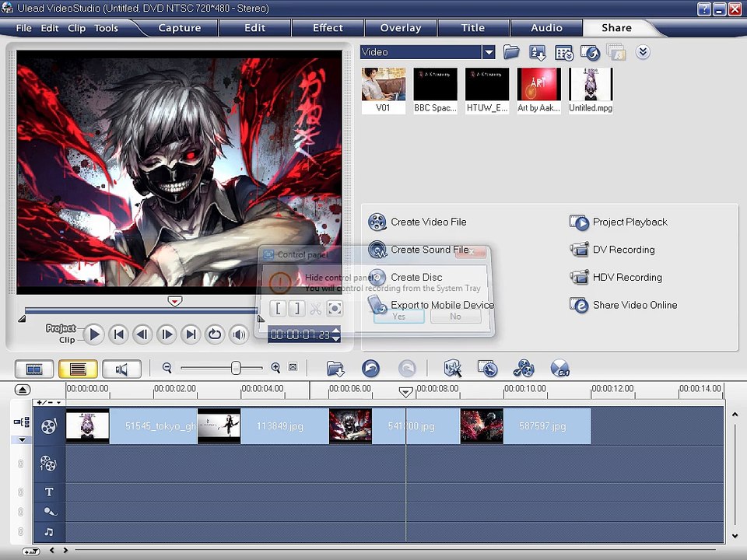The width and height of the screenshot is (747, 560).
Task: Click the Export to web/device library icon
Action: click(591, 52)
